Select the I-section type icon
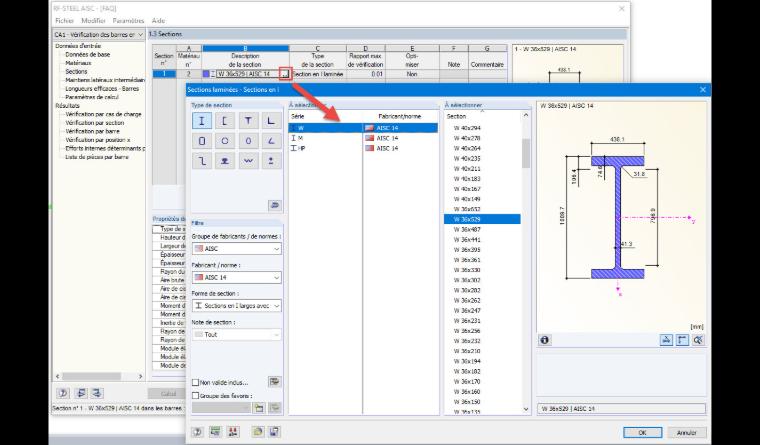The image size is (760, 445). click(x=202, y=121)
